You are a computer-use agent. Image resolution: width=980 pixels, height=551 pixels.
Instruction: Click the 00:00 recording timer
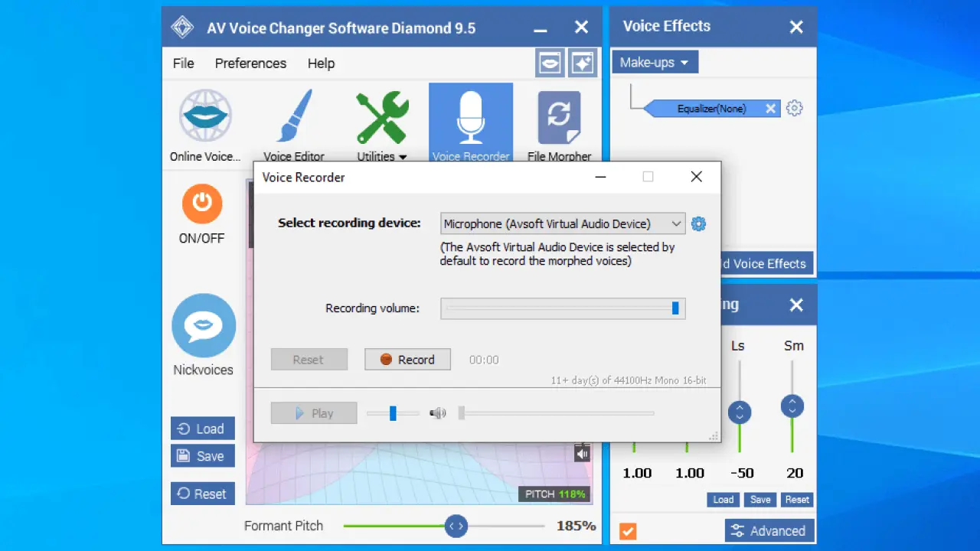pos(484,360)
